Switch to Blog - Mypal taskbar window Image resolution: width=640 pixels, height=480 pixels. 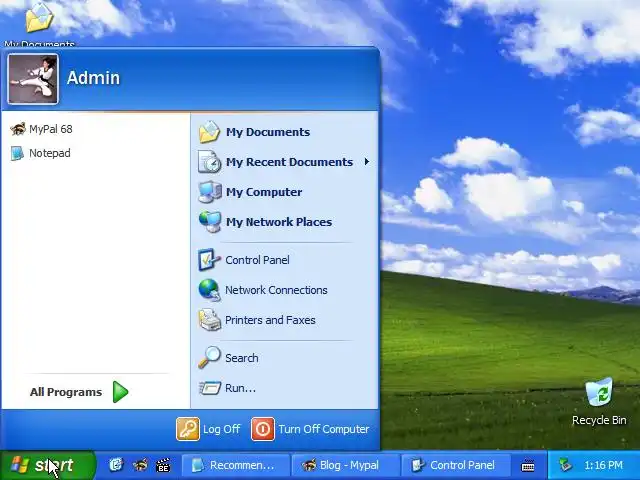(x=345, y=465)
